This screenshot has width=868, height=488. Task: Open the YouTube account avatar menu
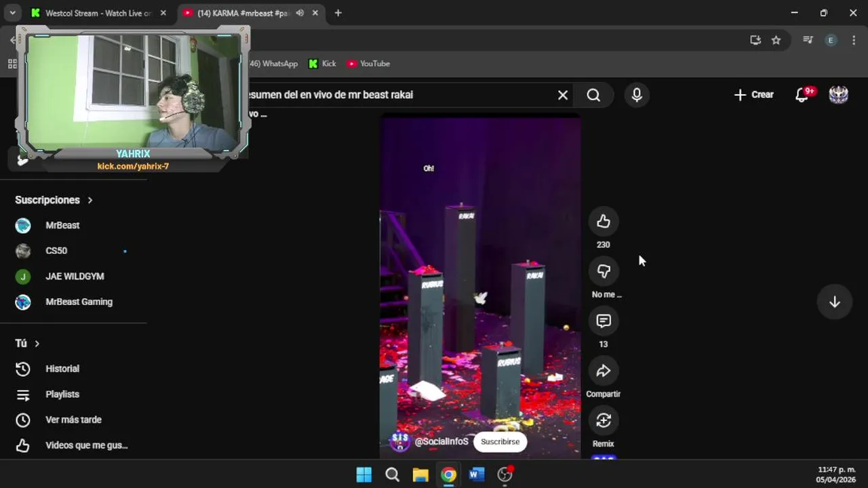click(839, 95)
